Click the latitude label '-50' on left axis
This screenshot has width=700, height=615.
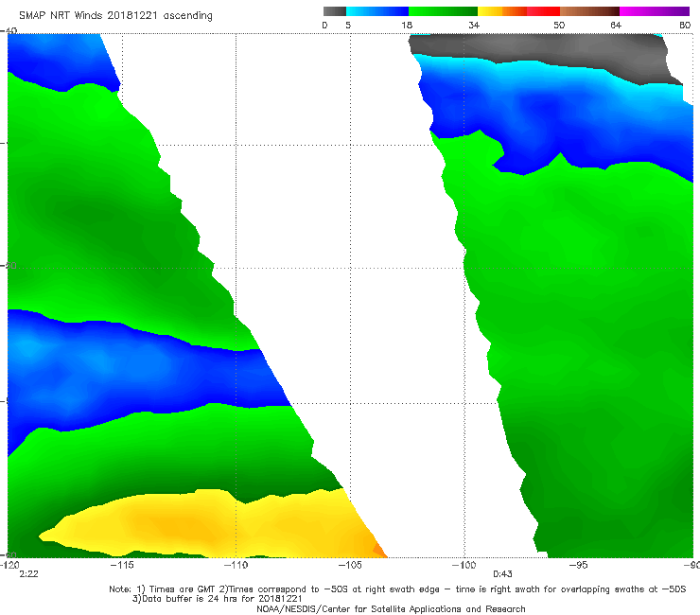coord(9,266)
